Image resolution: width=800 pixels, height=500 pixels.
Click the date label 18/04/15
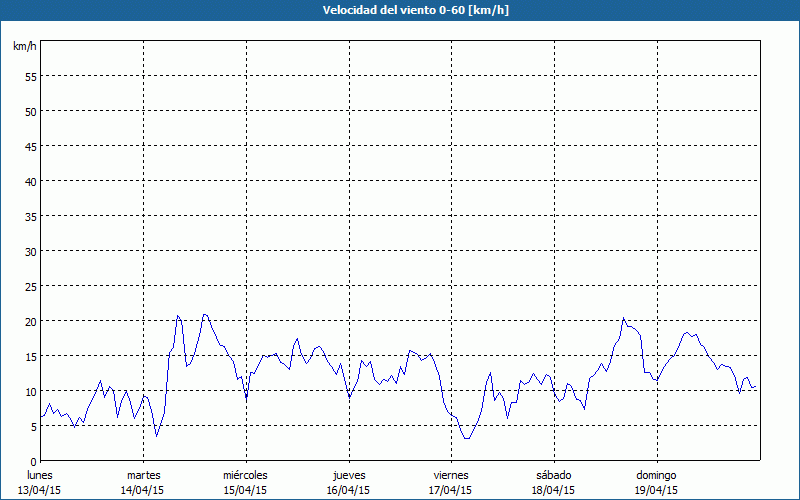coord(555,490)
